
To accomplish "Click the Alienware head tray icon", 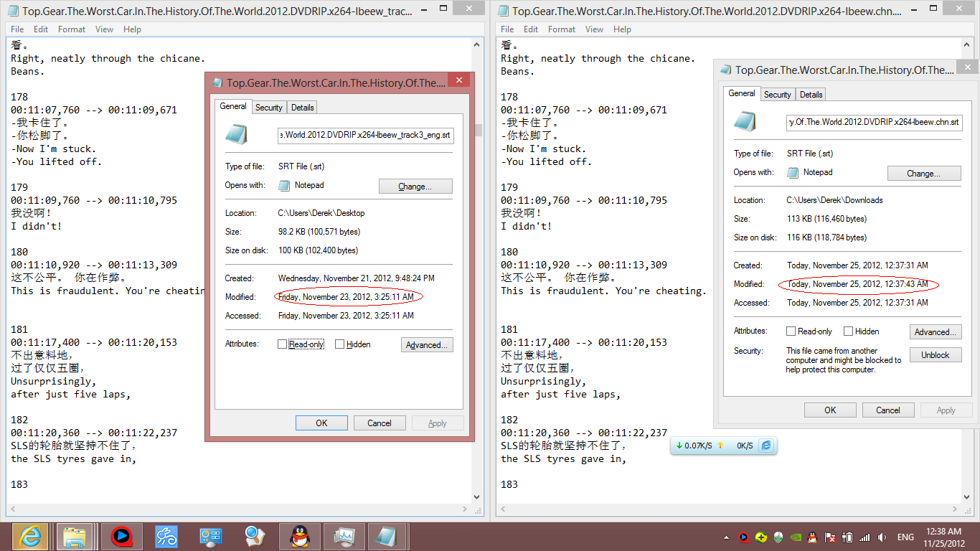I will (x=778, y=537).
